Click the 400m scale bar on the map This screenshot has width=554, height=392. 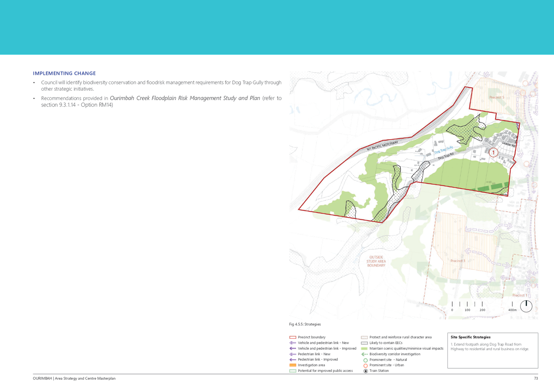[513, 311]
